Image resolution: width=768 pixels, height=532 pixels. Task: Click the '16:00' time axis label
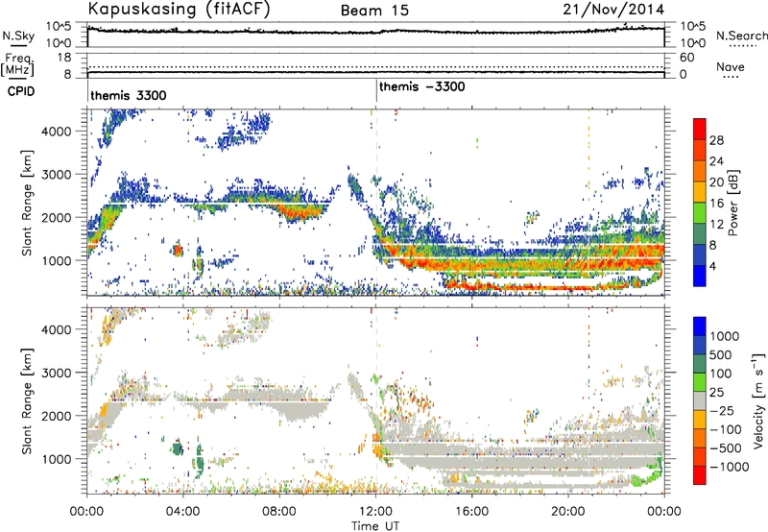click(472, 512)
